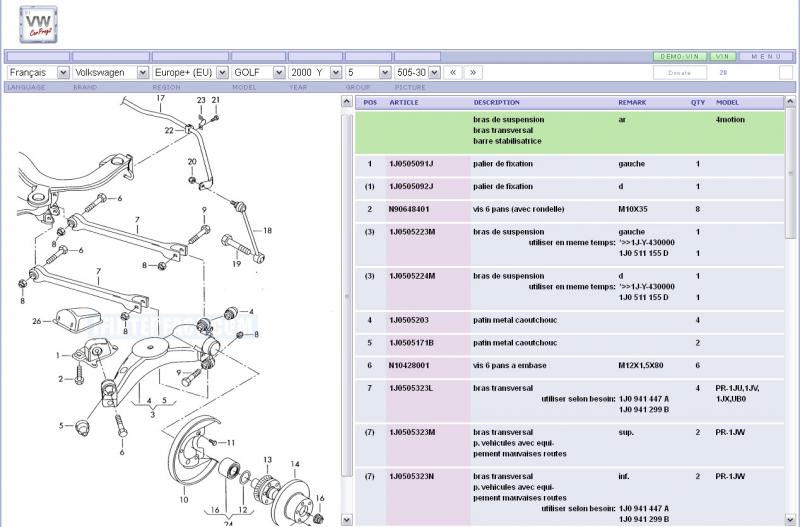Click the up arrow of the diagram scrollbar
Screen dimensions: 800x527
click(346, 102)
